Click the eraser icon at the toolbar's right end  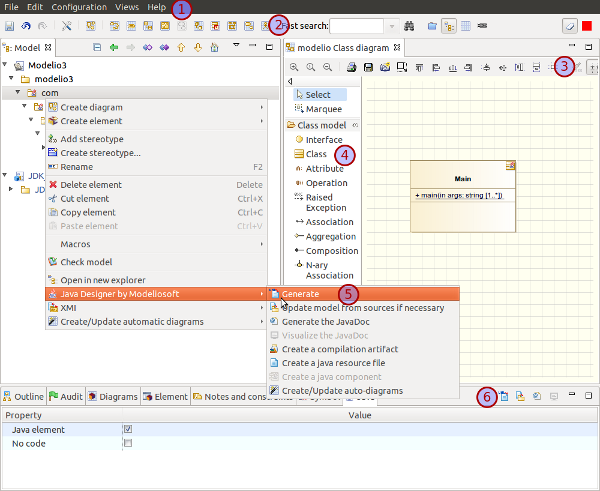coord(570,26)
